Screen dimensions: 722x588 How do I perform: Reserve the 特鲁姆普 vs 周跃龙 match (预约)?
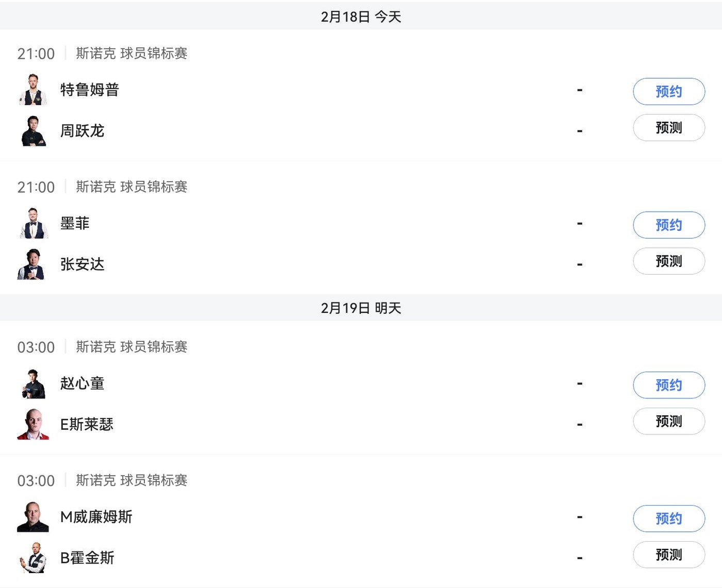(668, 92)
